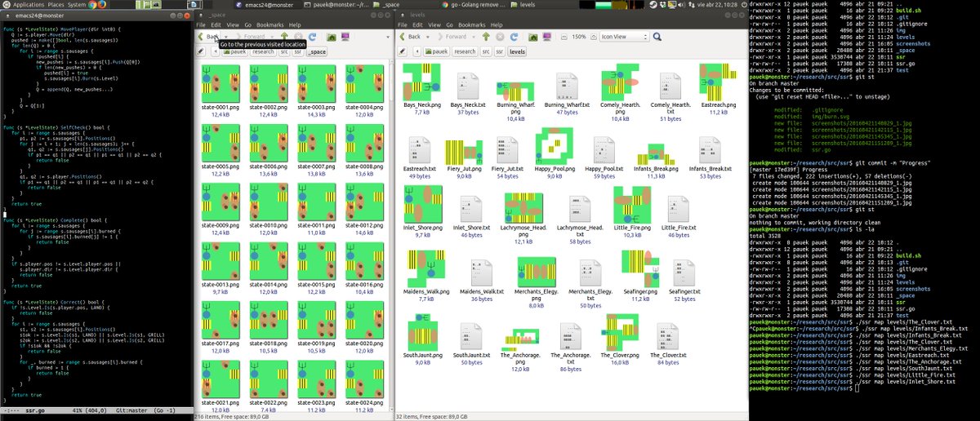The image size is (980, 421).
Task: Open Back history arrow in _space window
Action: [225, 37]
